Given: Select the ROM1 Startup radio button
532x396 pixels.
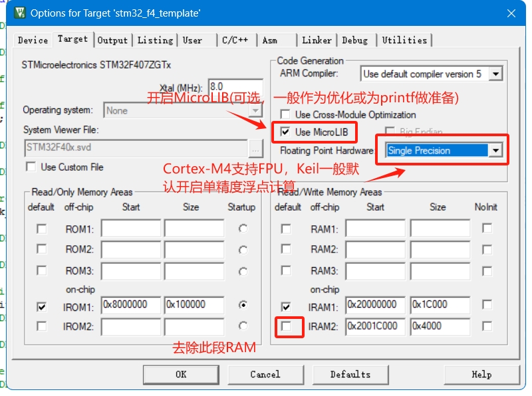Looking at the screenshot, I should tap(243, 229).
